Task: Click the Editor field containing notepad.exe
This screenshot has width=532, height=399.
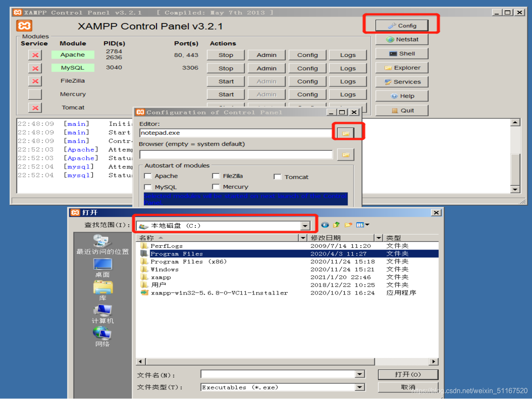Action: coord(236,133)
